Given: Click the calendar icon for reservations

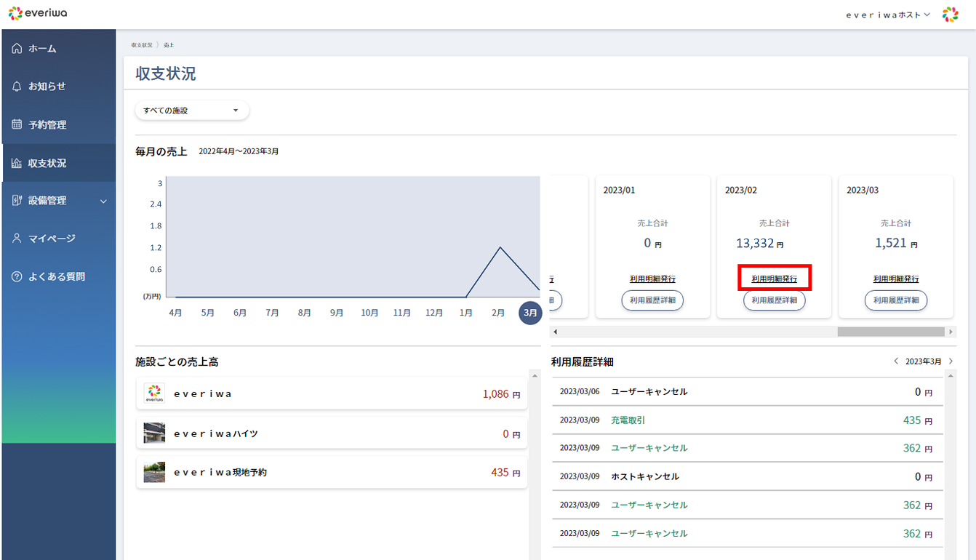Looking at the screenshot, I should point(17,124).
